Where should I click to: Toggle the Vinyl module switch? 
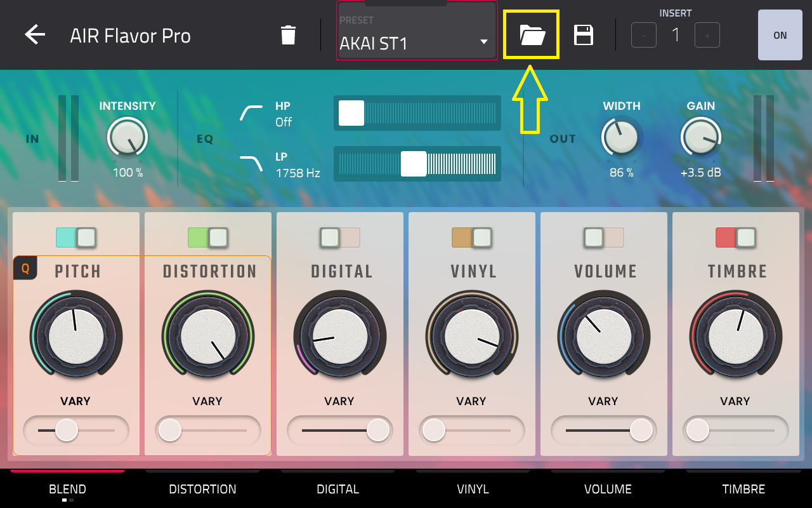[x=472, y=237]
